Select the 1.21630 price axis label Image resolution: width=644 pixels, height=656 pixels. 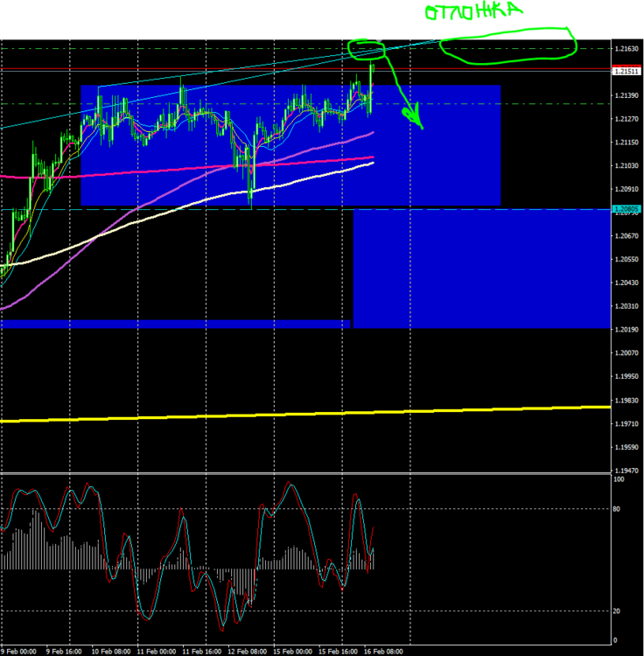(x=626, y=49)
